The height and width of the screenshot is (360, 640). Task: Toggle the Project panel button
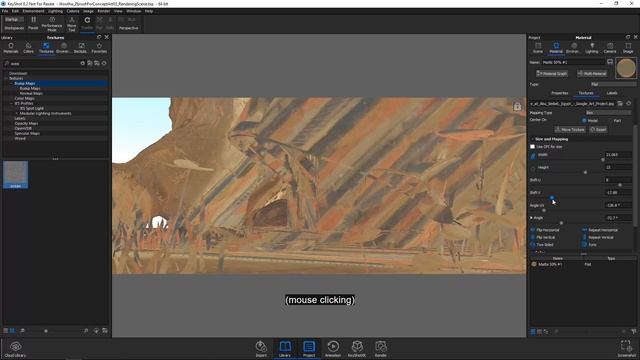click(x=309, y=349)
